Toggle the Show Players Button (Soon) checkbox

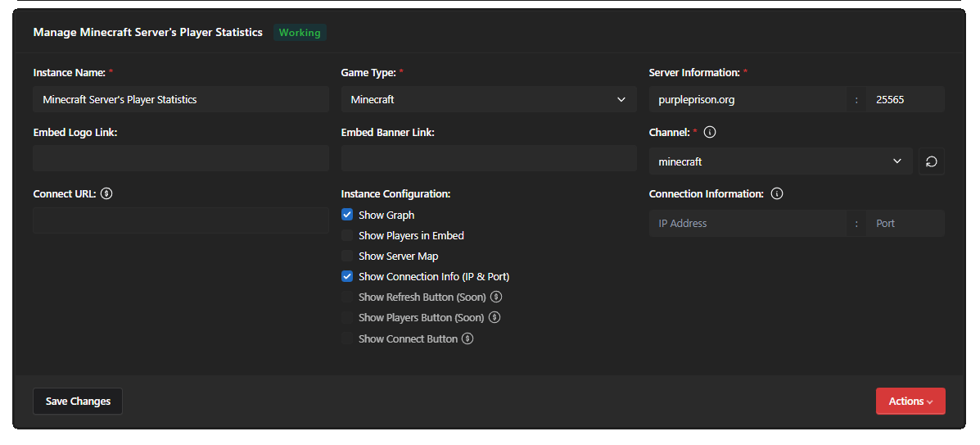347,317
